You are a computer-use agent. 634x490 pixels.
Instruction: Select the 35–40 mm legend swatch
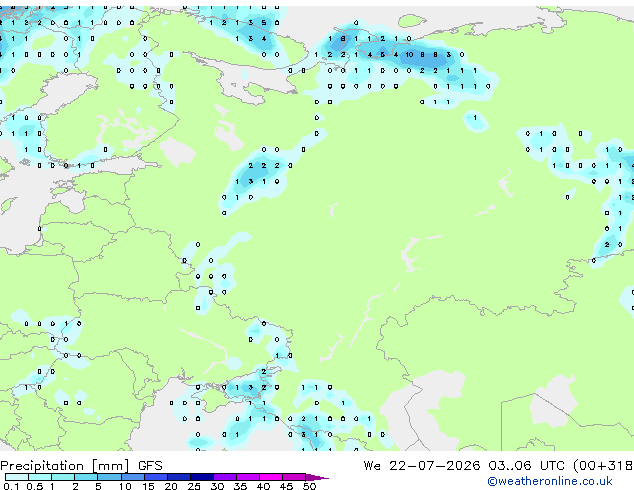(248, 477)
